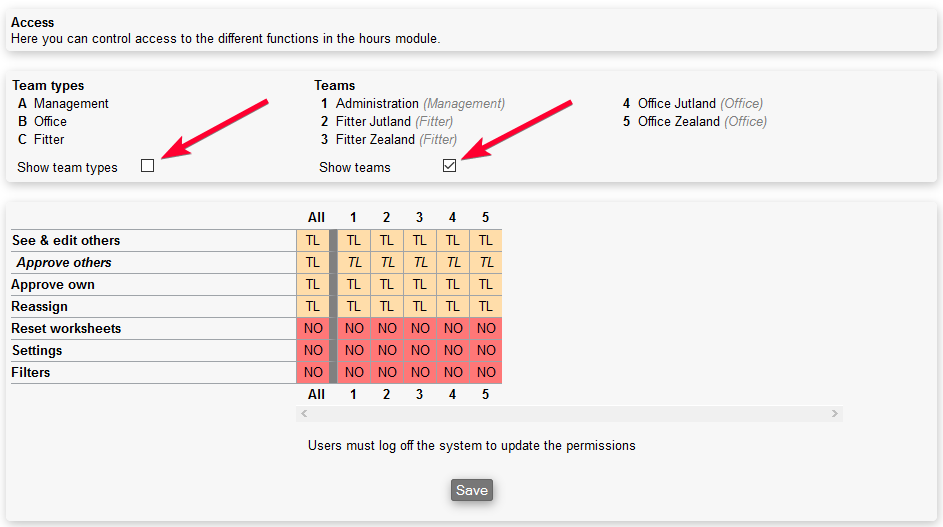Uncheck the Show teams checkbox

click(450, 166)
